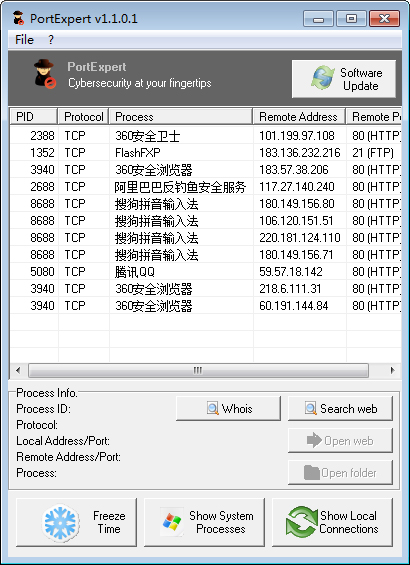Maximize the PortExpert window
Viewport: 410px width, 565px height.
[x=351, y=18]
